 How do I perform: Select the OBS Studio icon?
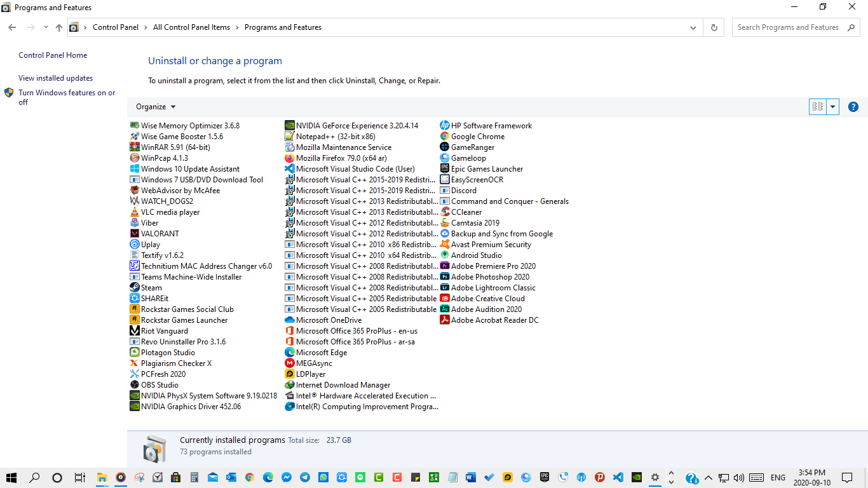point(135,385)
